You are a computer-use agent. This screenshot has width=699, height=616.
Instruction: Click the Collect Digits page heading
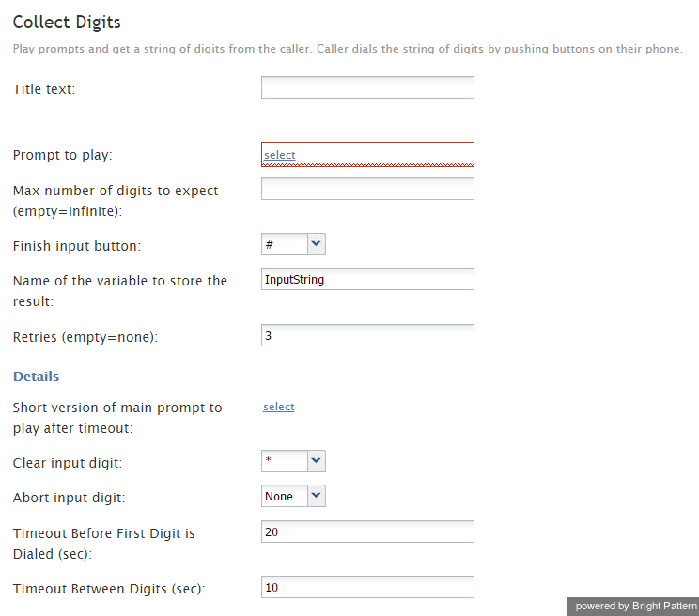pos(67,22)
